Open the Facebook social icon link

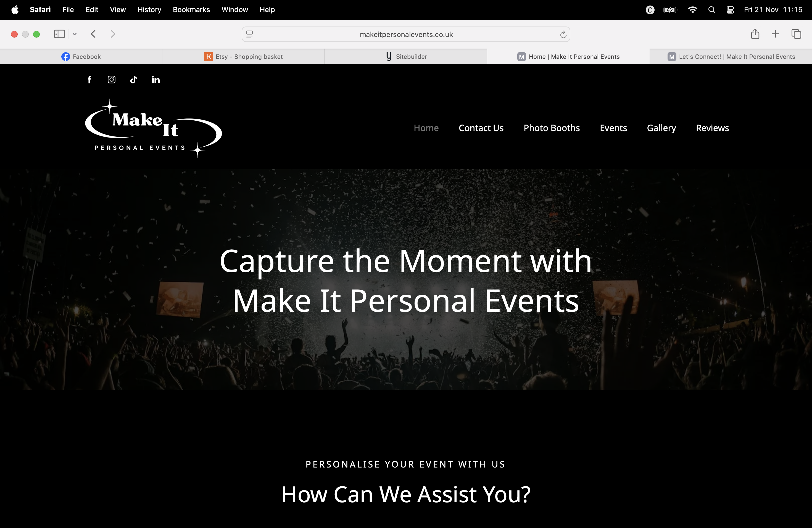coord(89,80)
